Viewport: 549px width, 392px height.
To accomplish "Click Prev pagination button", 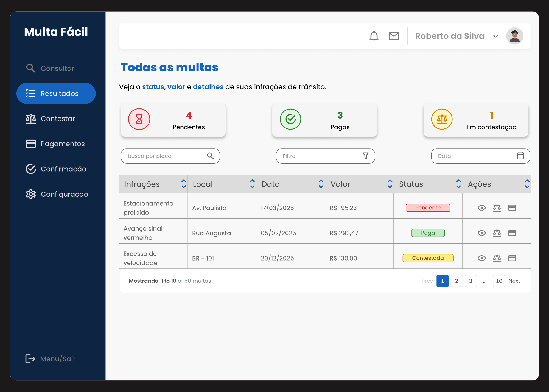I will [x=427, y=281].
